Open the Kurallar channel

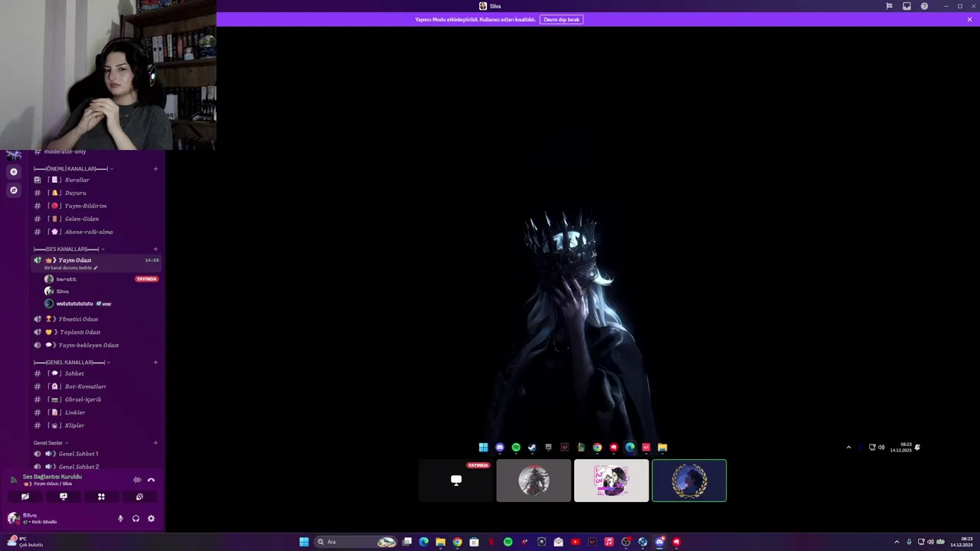pos(96,180)
